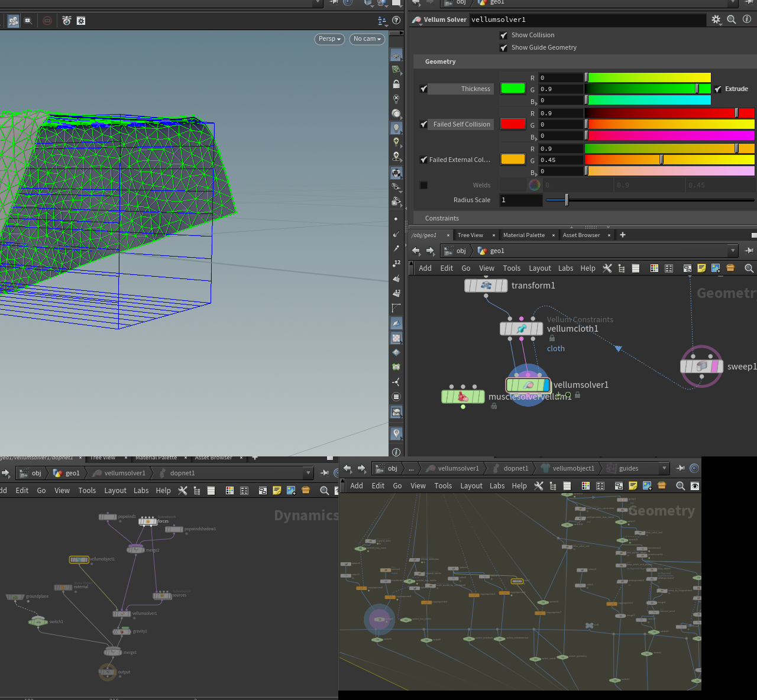Add sticky note in the guides network toolbar
This screenshot has width=757, height=700.
tap(633, 486)
